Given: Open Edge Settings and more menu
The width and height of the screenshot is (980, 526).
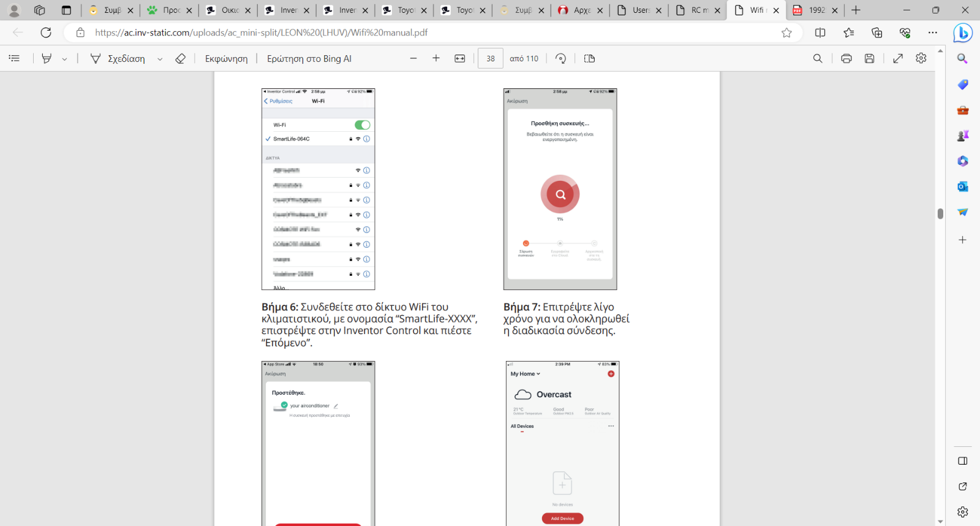Looking at the screenshot, I should tap(933, 32).
